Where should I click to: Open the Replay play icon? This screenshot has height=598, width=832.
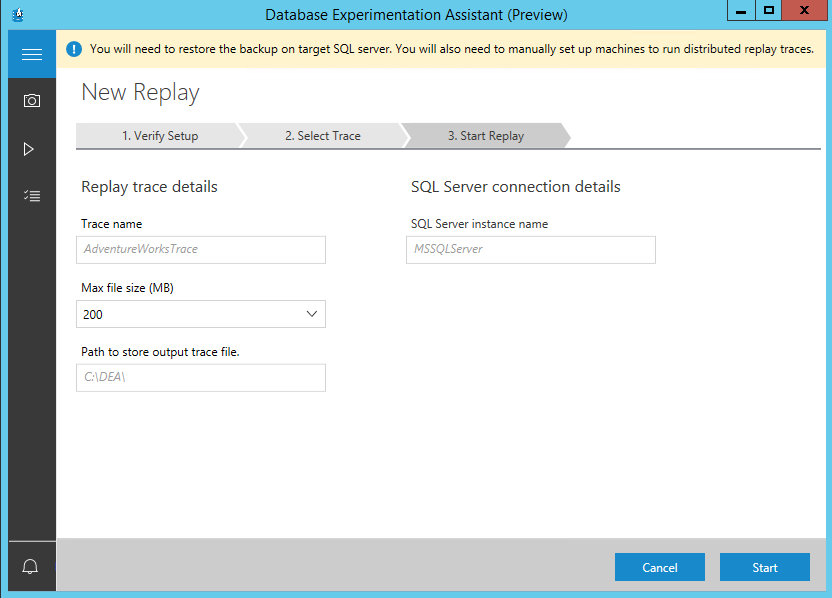[x=29, y=149]
